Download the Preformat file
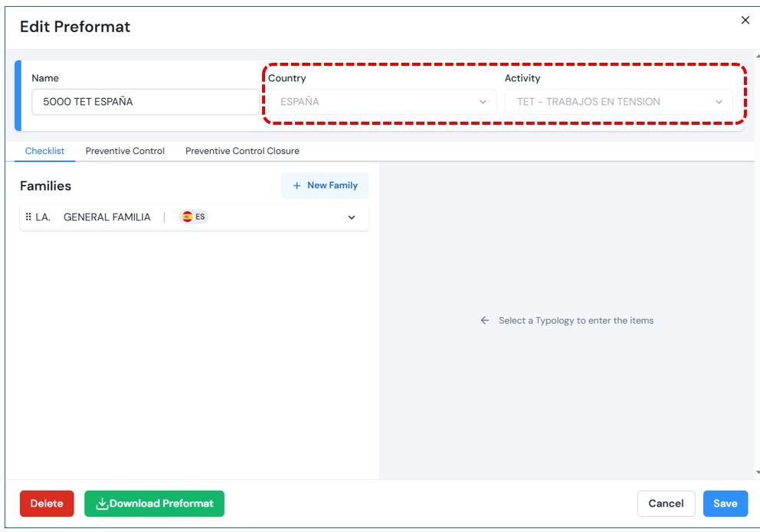Image resolution: width=760 pixels, height=532 pixels. point(154,504)
